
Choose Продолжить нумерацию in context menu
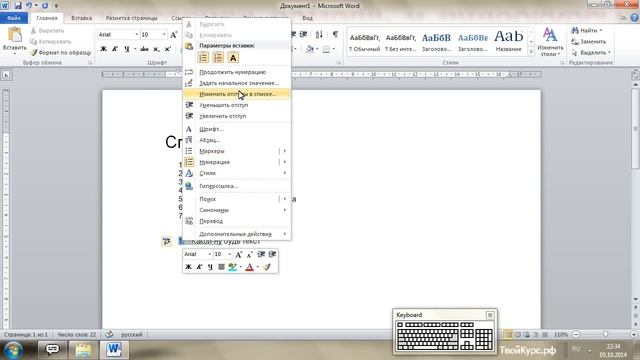tap(237, 72)
